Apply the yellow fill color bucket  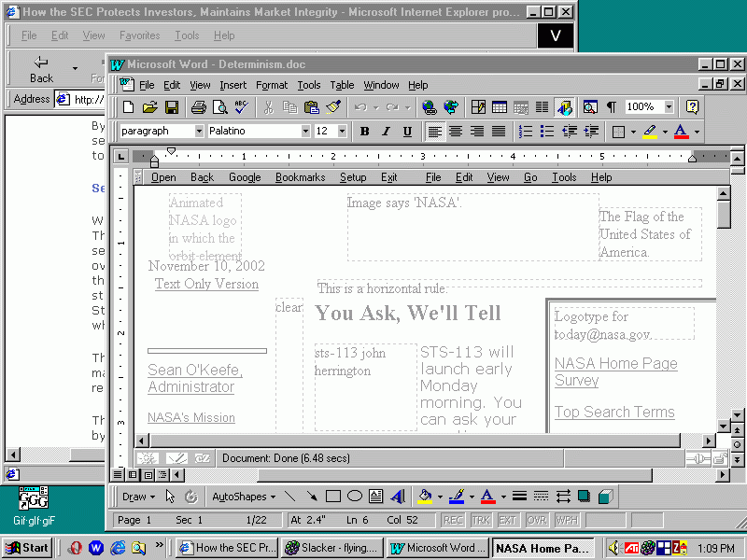(x=425, y=497)
